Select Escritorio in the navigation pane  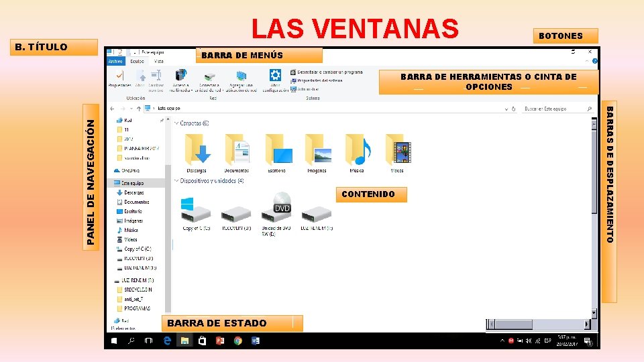click(129, 211)
